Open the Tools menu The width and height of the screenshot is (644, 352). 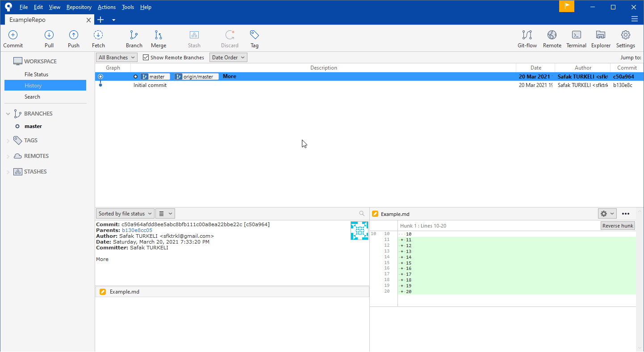click(x=128, y=7)
